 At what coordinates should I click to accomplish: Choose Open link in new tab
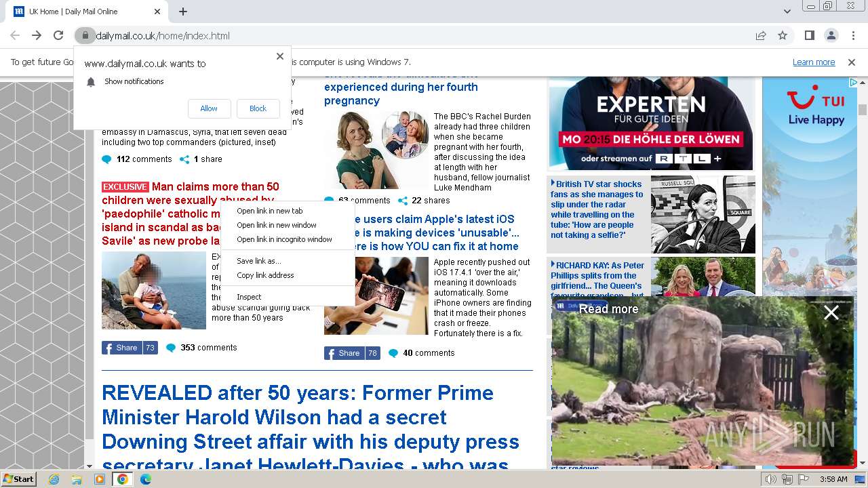tap(288, 211)
